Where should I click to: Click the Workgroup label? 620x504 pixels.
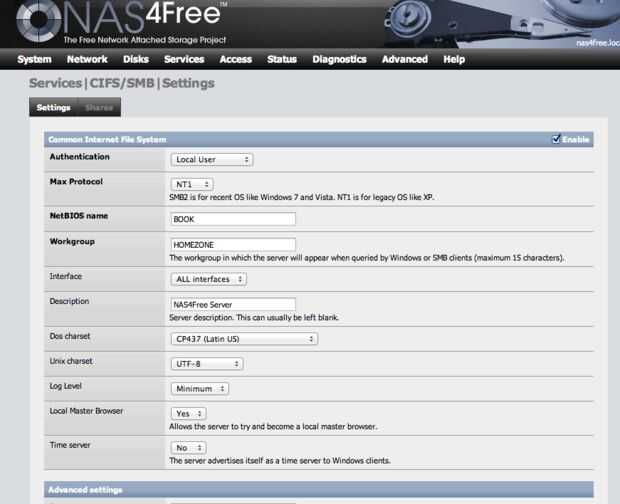pyautogui.click(x=72, y=242)
